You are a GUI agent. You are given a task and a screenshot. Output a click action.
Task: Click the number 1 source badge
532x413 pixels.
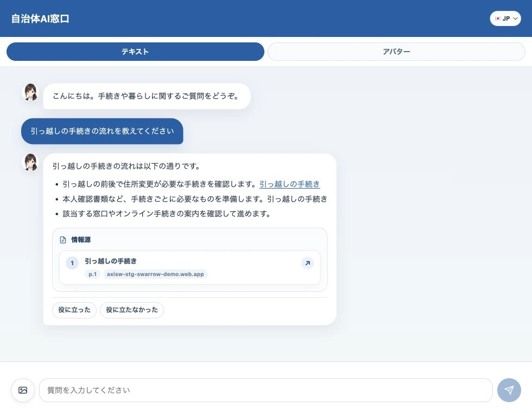click(x=72, y=263)
